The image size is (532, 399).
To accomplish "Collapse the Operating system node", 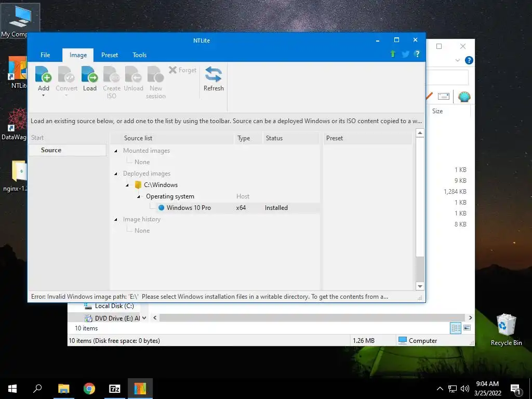I will click(138, 196).
